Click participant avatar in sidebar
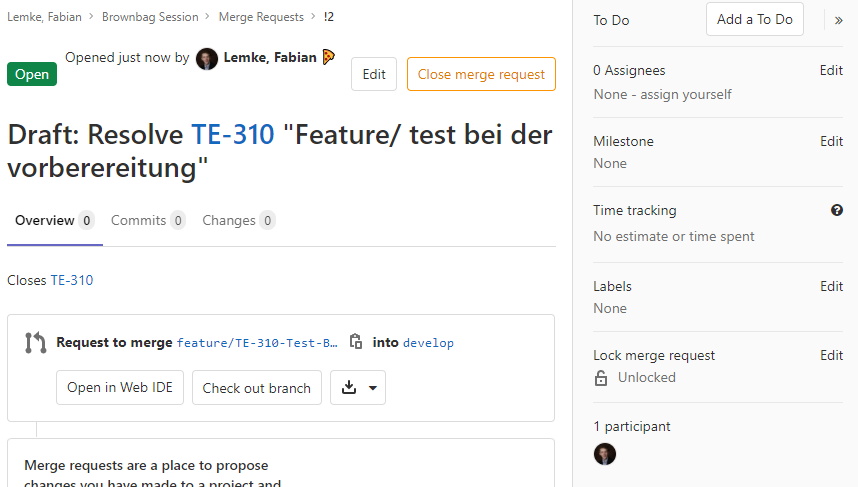Image resolution: width=858 pixels, height=487 pixels. coord(605,454)
